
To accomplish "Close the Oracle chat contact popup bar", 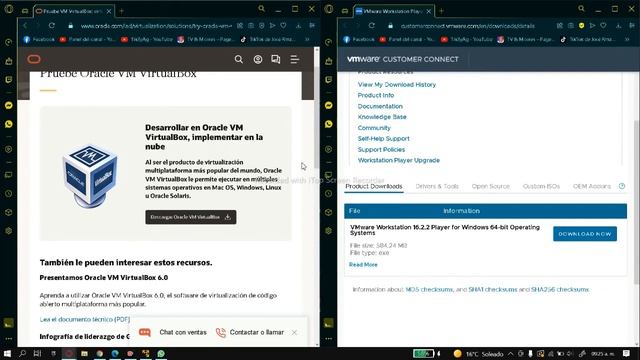I will pyautogui.click(x=294, y=333).
